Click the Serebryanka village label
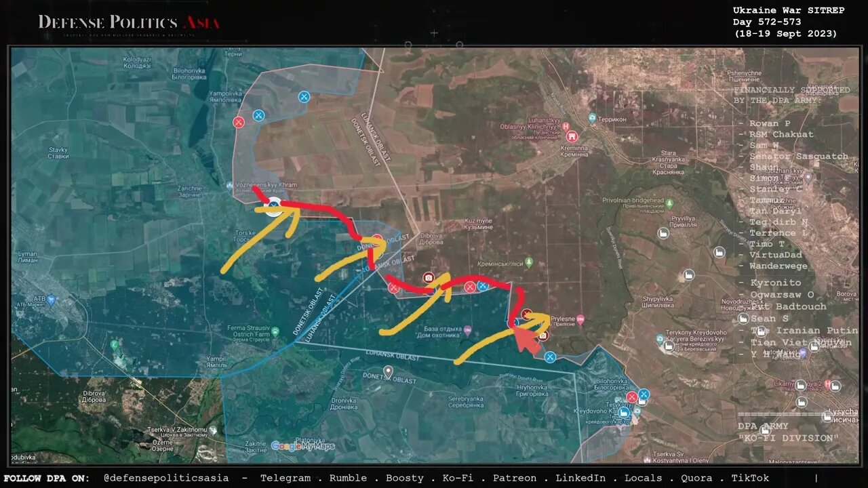The image size is (868, 488). tap(467, 402)
